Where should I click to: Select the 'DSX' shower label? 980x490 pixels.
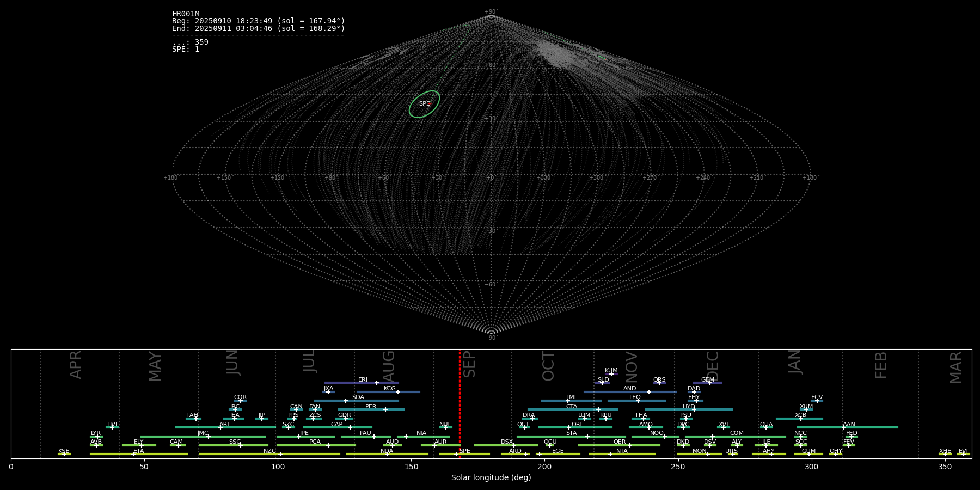(x=507, y=442)
